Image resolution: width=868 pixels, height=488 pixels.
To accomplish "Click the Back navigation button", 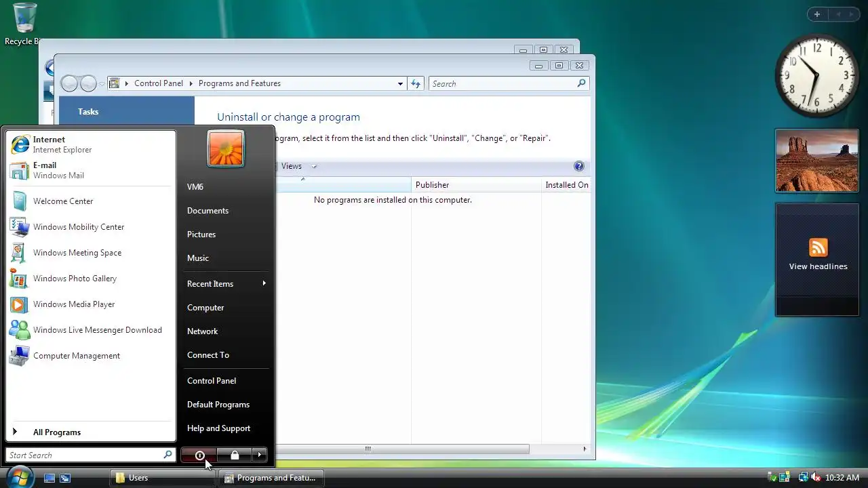I will (x=70, y=83).
